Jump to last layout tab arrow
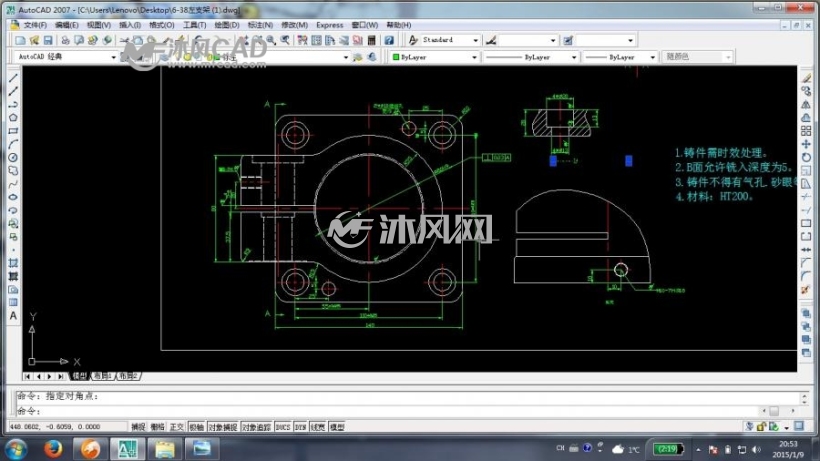The width and height of the screenshot is (820, 461). pos(61,376)
